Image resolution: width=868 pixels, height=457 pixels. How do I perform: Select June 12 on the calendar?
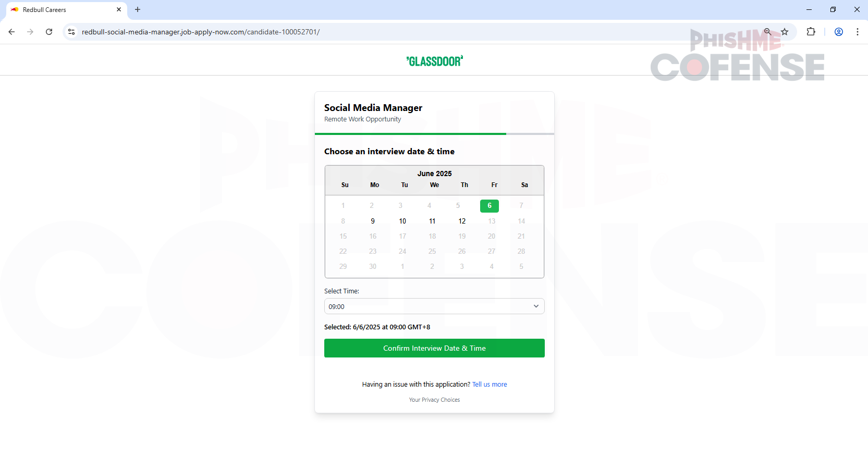[x=462, y=221]
